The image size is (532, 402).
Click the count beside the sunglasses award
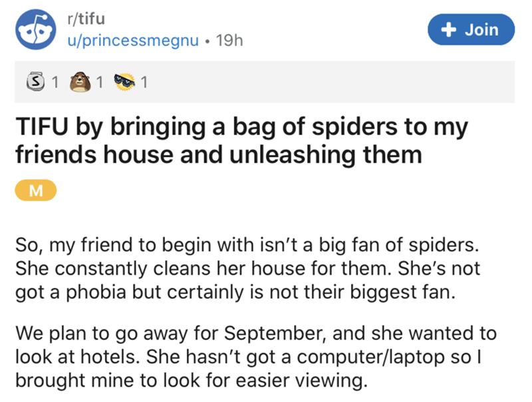[x=144, y=83]
